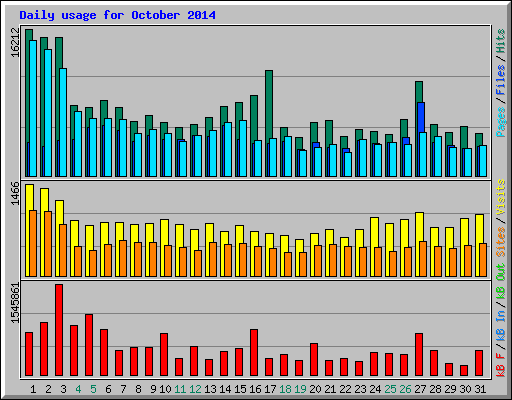Click day 1 on the x-axis

[x=33, y=389]
